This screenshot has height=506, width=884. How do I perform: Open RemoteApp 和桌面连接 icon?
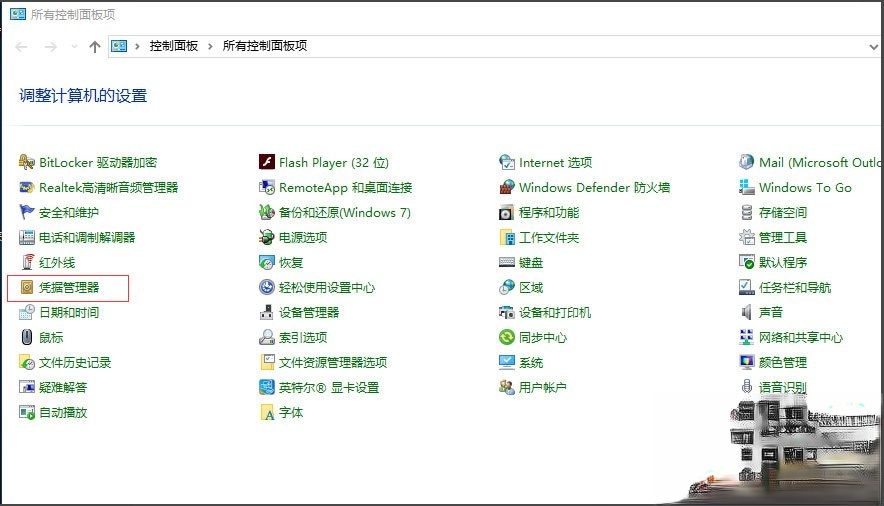[267, 187]
